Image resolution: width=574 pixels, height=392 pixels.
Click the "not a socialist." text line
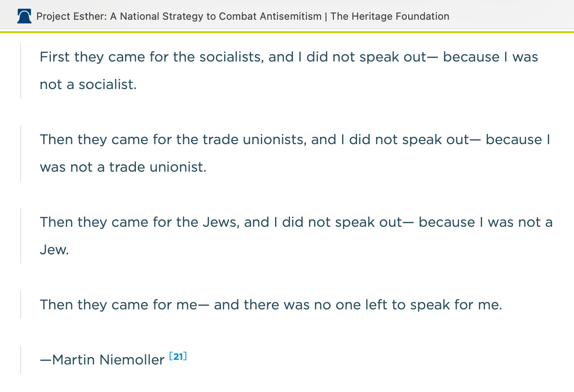(88, 84)
